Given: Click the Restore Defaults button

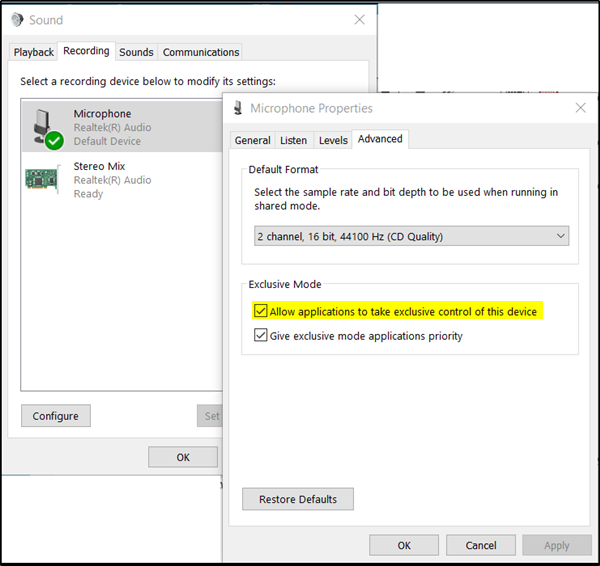Looking at the screenshot, I should (298, 499).
